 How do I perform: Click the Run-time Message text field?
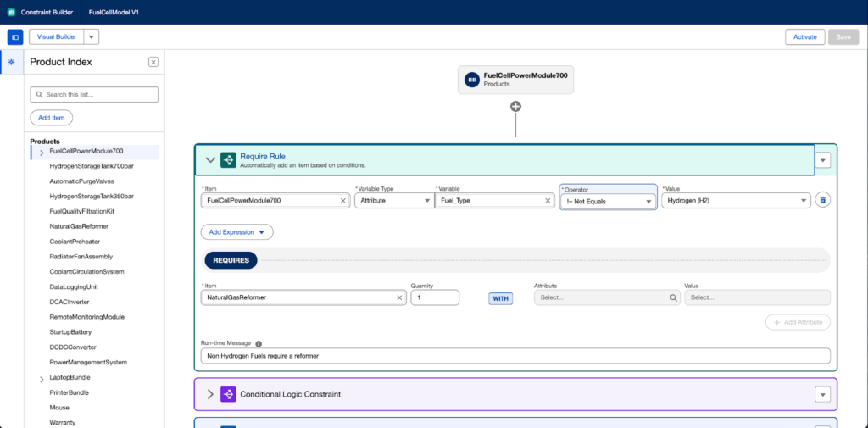point(515,355)
